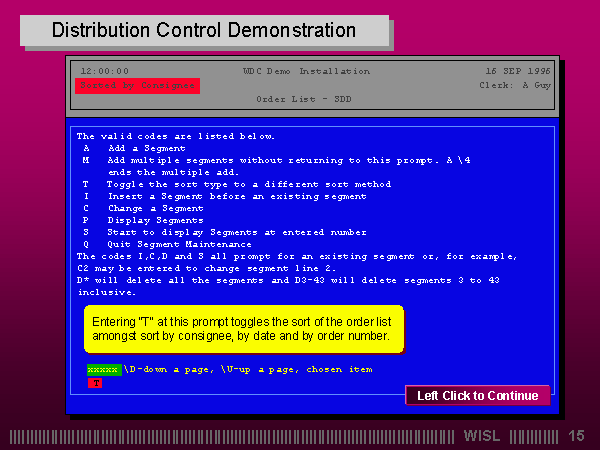This screenshot has width=600, height=450.
Task: Click the Distribution Control Demonstration title
Action: (203, 30)
